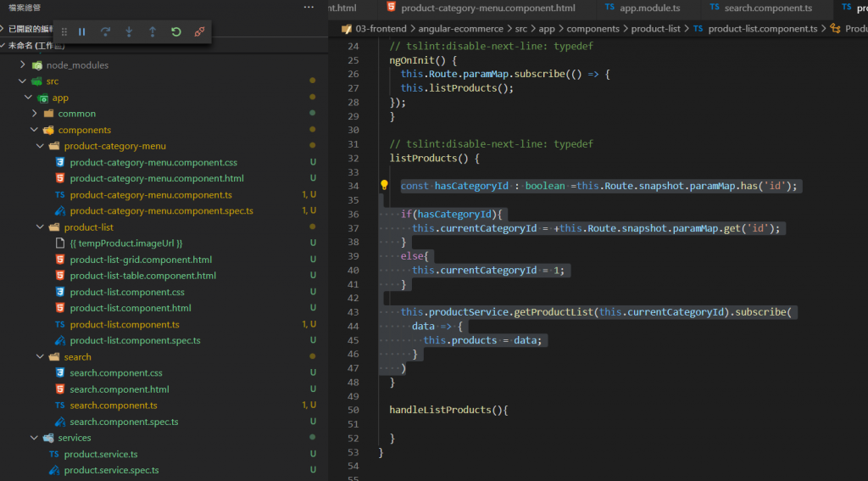The height and width of the screenshot is (481, 868).
Task: Open the Explorer panel three-dot menu
Action: click(x=309, y=8)
